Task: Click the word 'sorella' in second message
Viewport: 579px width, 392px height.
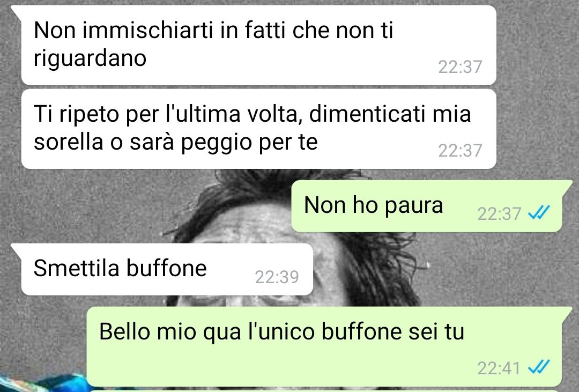Action: (68, 142)
